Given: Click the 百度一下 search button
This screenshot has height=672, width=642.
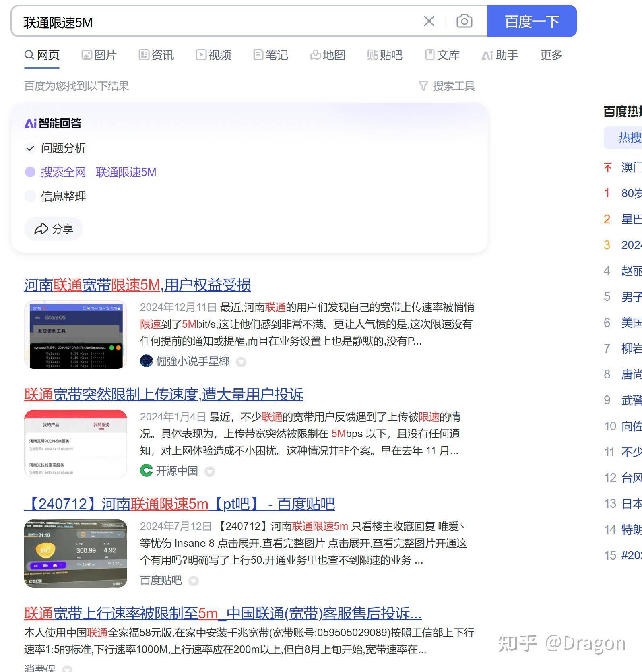Looking at the screenshot, I should pos(532,21).
